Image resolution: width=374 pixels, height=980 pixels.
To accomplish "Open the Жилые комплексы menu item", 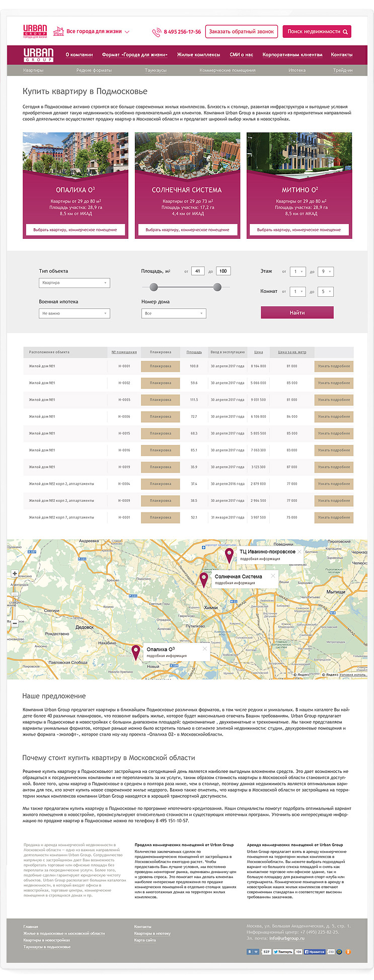I will coord(198,54).
